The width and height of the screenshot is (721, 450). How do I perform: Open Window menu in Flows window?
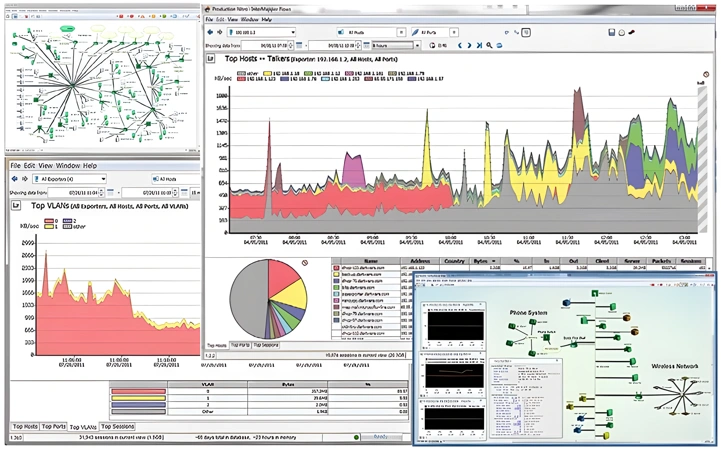point(250,20)
